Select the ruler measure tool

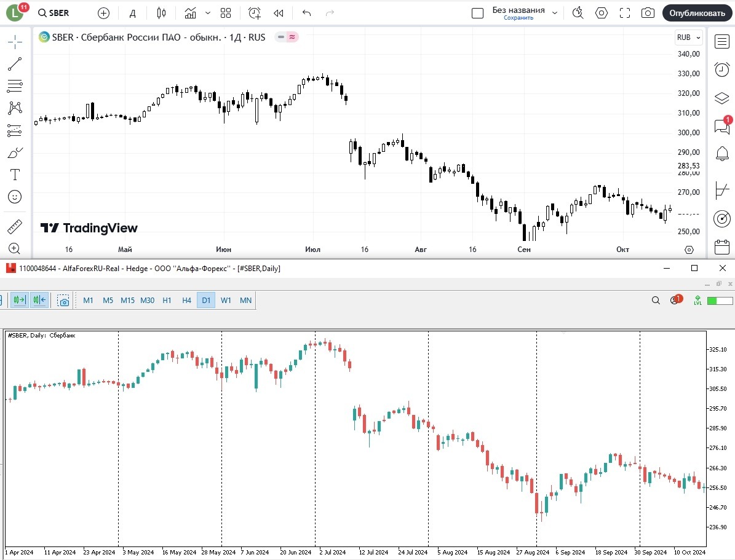point(15,227)
